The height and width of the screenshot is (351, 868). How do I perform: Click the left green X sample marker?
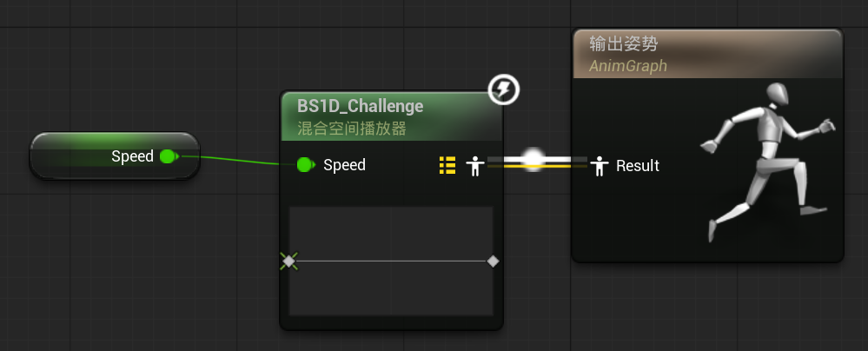(289, 261)
